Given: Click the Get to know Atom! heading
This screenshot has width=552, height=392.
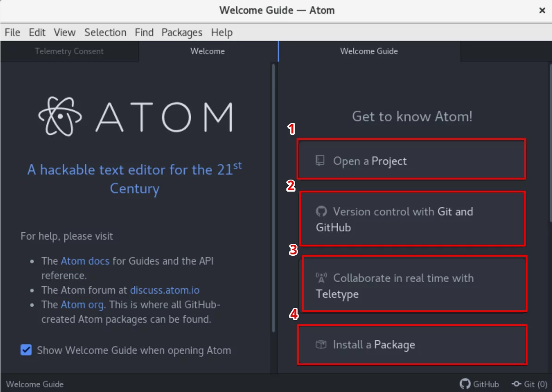Looking at the screenshot, I should point(412,116).
